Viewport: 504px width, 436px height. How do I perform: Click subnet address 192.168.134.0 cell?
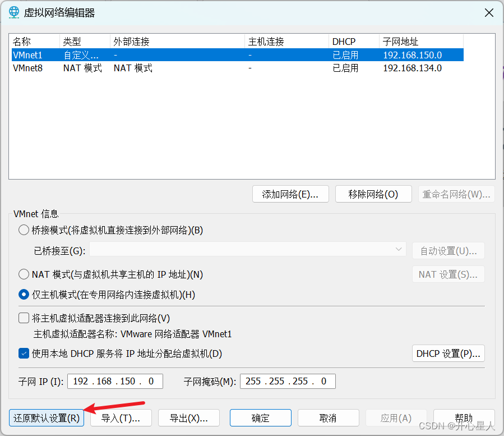coord(413,68)
